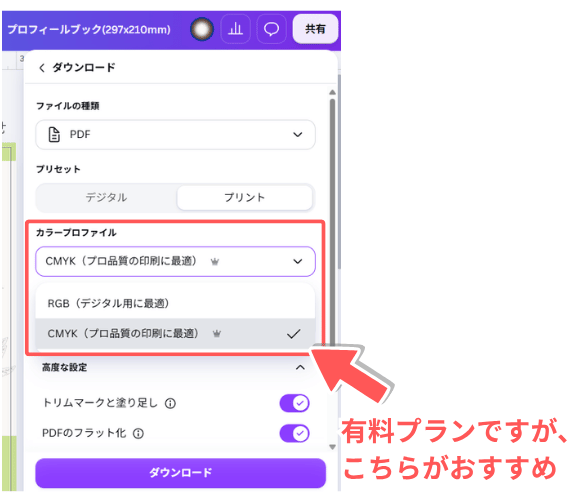Select the デジタル preset tab
Screen dimensions: 572x500
pyautogui.click(x=106, y=197)
